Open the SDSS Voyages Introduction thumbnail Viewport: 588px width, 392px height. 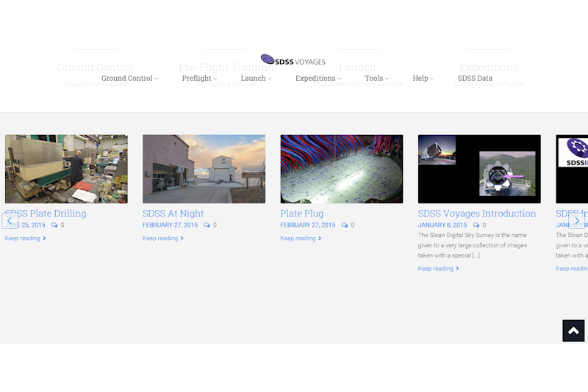coord(479,170)
